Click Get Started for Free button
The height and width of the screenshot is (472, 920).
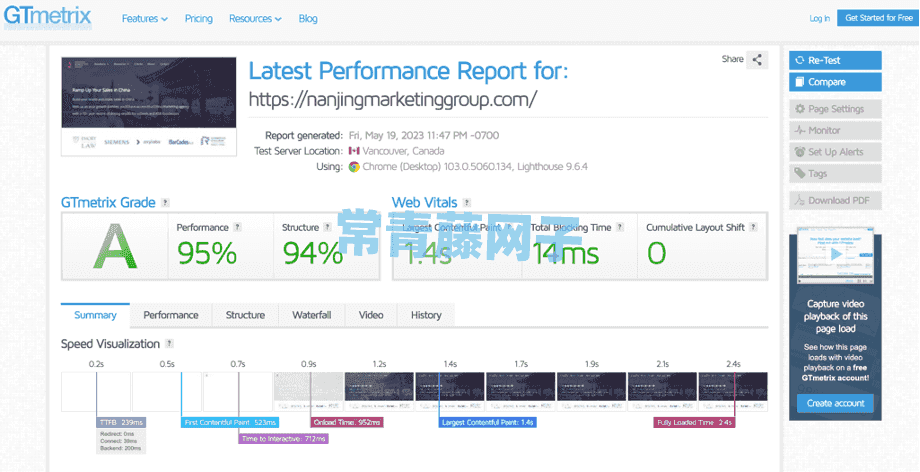(878, 18)
